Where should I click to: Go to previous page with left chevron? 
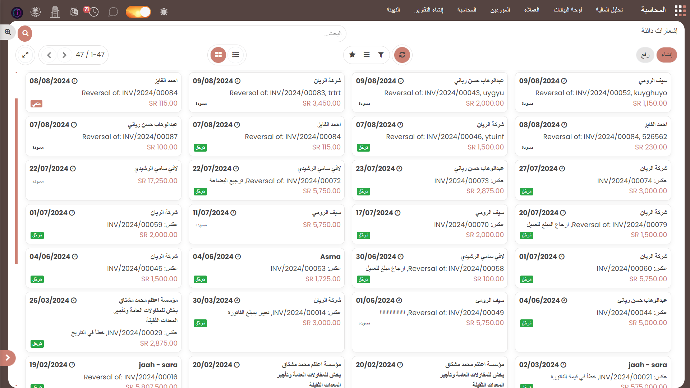click(49, 55)
